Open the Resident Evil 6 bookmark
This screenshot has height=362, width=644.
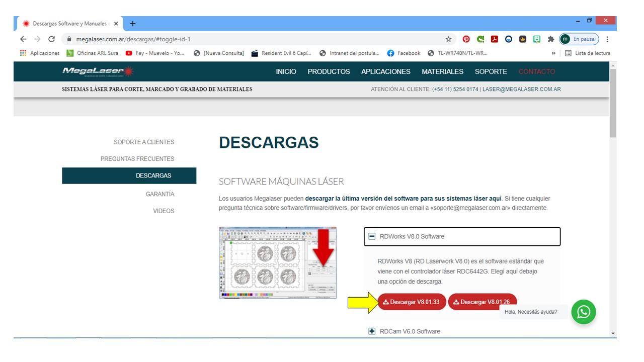coord(281,53)
